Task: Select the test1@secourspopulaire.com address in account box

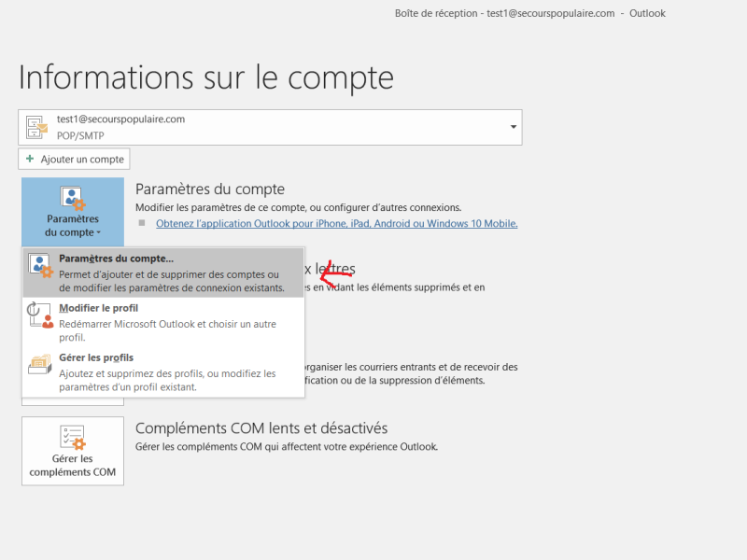Action: pyautogui.click(x=120, y=119)
